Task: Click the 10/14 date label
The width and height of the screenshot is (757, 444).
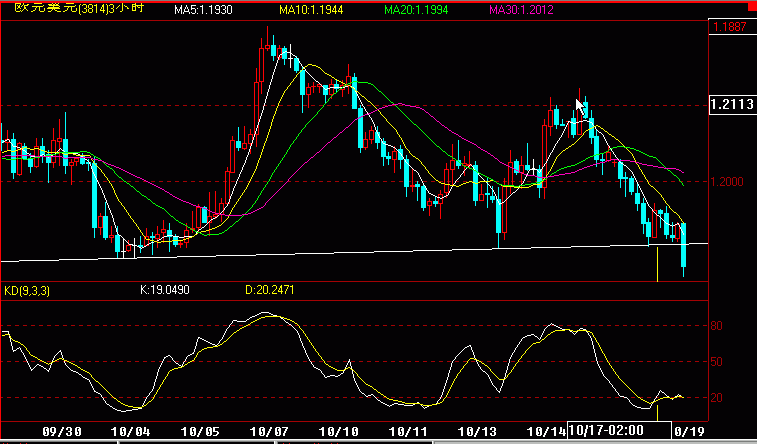Action: (x=546, y=431)
